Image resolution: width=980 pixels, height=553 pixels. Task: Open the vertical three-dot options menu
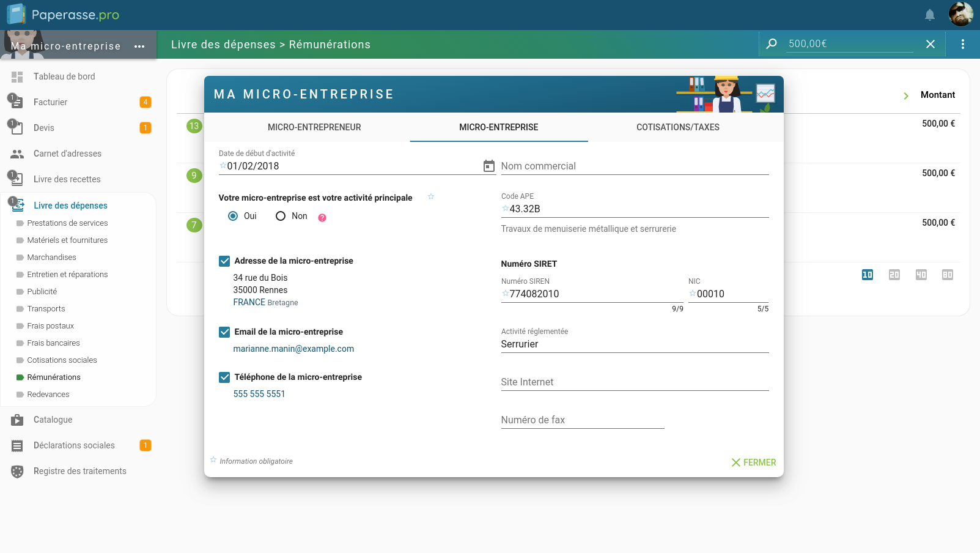coord(962,44)
